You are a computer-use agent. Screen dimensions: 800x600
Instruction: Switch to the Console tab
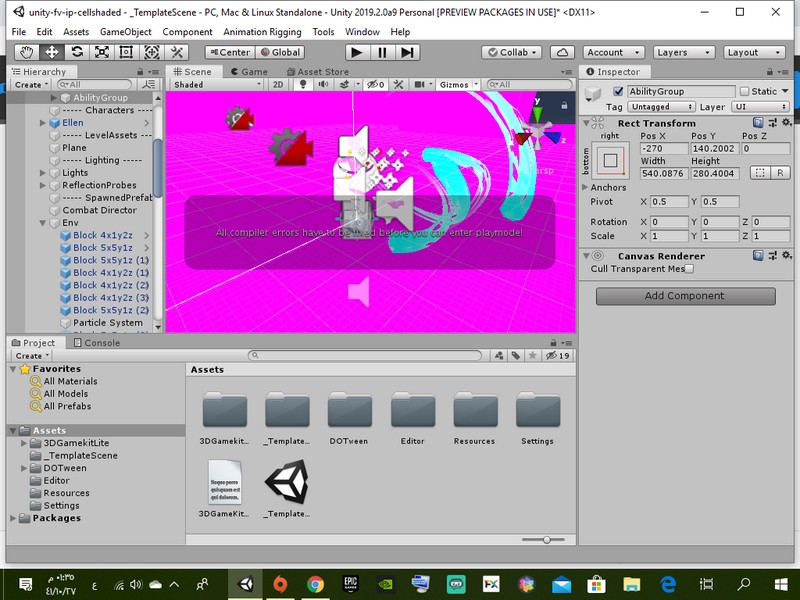[97, 342]
